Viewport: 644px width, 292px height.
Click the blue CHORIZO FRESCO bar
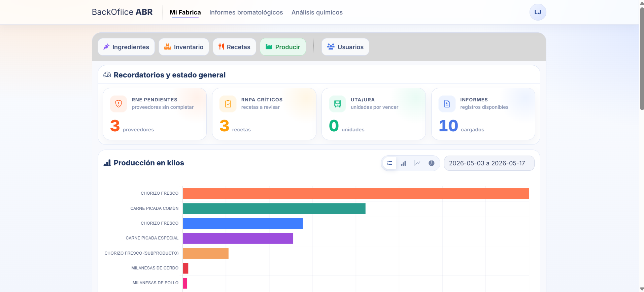pos(243,223)
